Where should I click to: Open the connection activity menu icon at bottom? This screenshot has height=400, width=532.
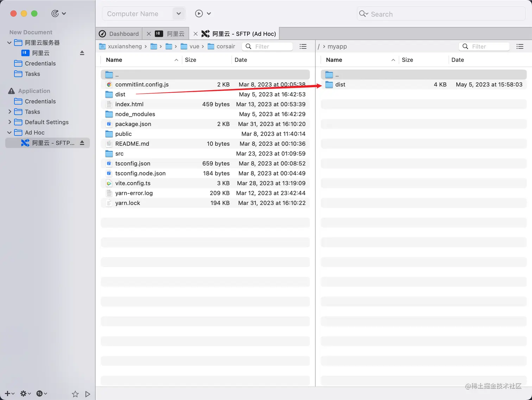[x=42, y=394]
